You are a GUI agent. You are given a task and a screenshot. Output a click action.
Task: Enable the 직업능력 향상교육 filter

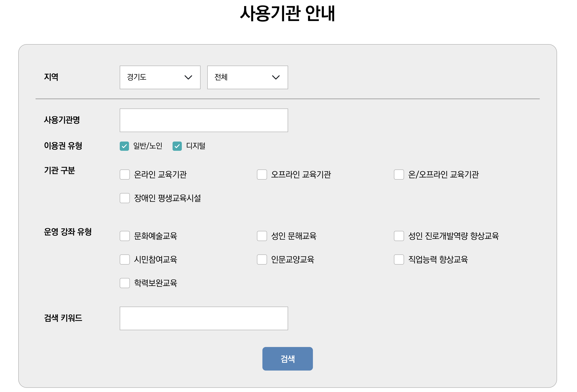[399, 260]
